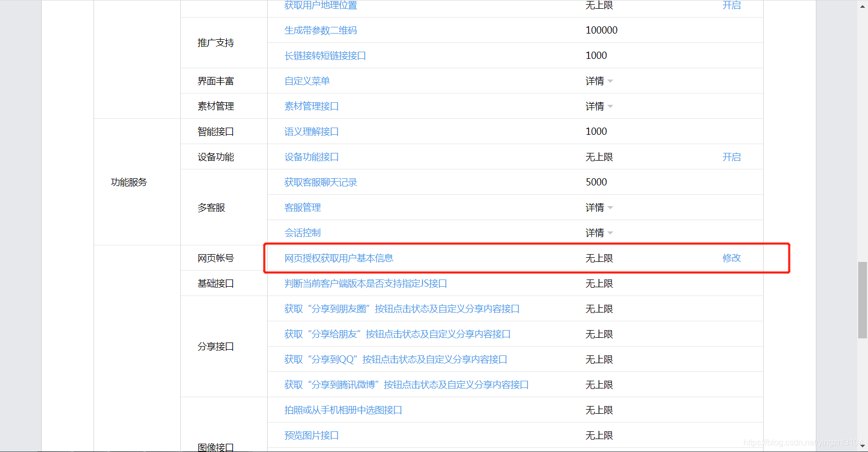The height and width of the screenshot is (452, 868).
Task: Open 分享到朋友圈 share interface link
Action: (x=402, y=309)
